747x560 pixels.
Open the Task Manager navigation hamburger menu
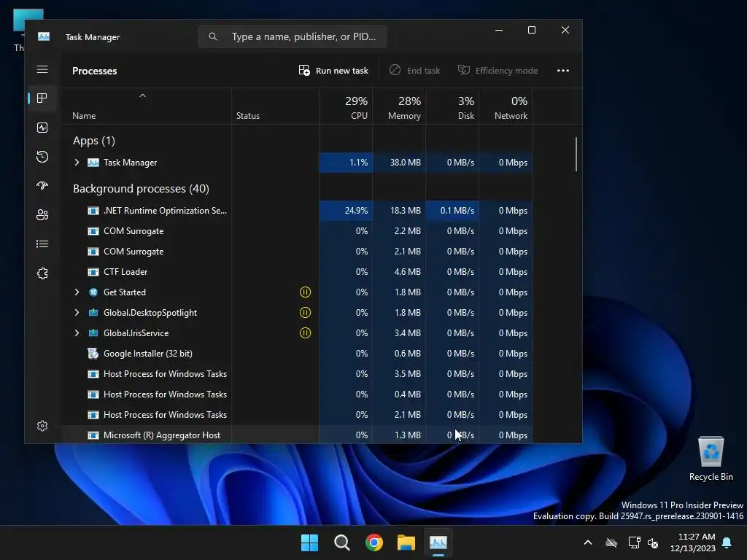(x=42, y=69)
